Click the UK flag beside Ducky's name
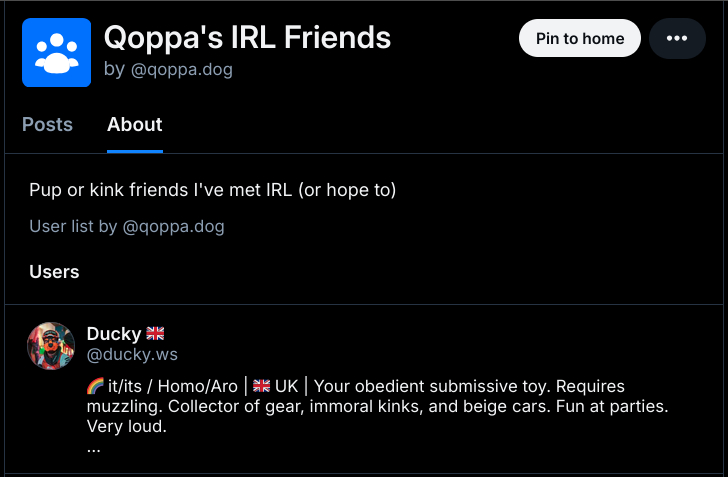 (x=155, y=333)
